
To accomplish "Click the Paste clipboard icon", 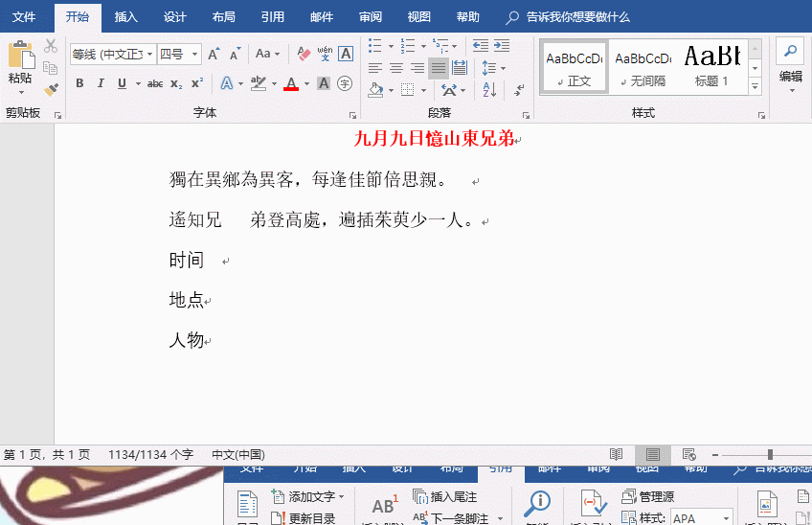I will (x=21, y=55).
